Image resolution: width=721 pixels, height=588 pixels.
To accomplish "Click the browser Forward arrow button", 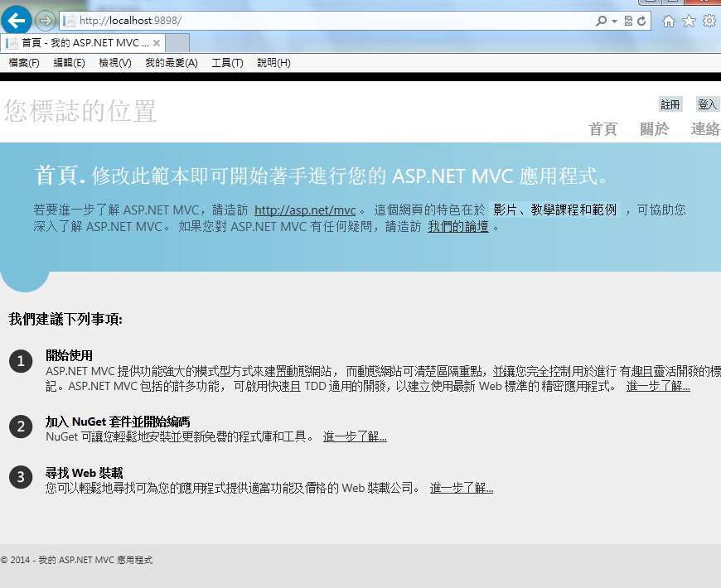I will click(x=45, y=21).
